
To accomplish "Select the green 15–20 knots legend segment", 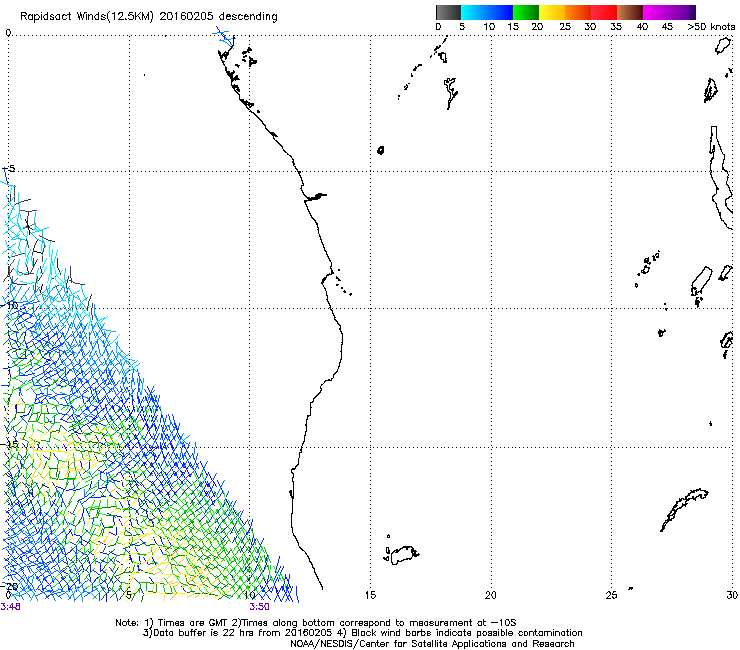I will pos(526,12).
